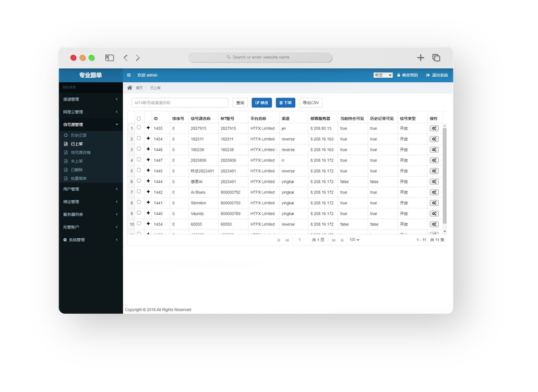Expand 绑定管理 sidebar menu
Image resolution: width=538 pixels, height=392 pixels.
coord(91,202)
